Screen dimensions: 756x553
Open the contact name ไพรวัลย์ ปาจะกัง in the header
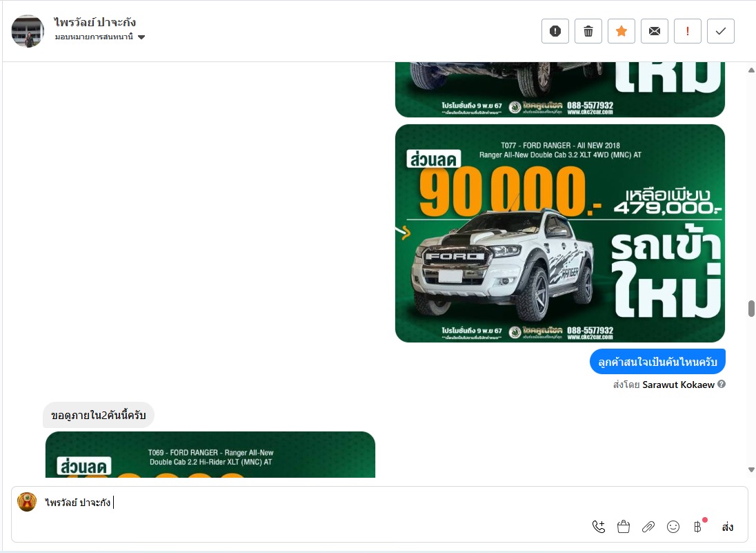coord(95,22)
